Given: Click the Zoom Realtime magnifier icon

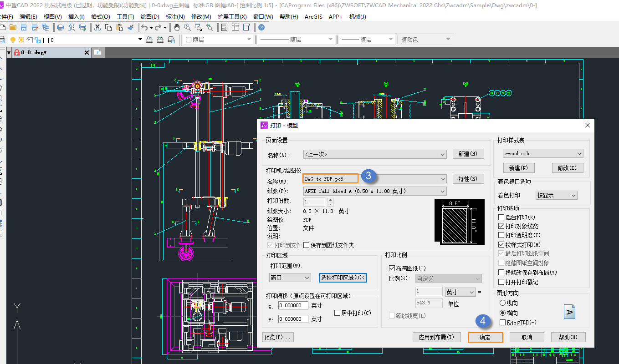Looking at the screenshot, I should [187, 27].
